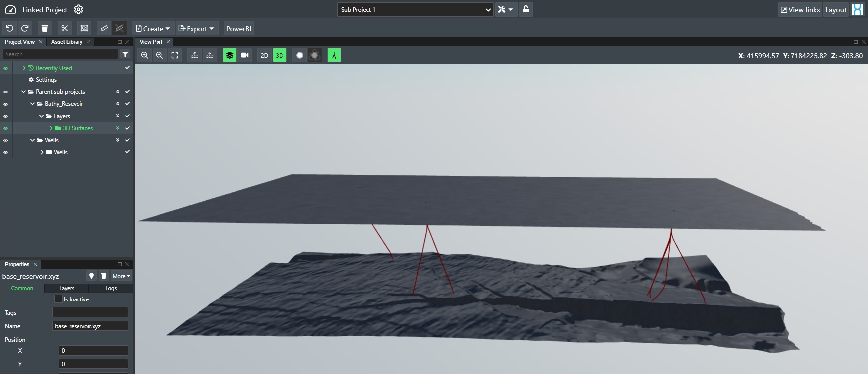The height and width of the screenshot is (374, 868).
Task: Select the View Port tab
Action: click(151, 42)
